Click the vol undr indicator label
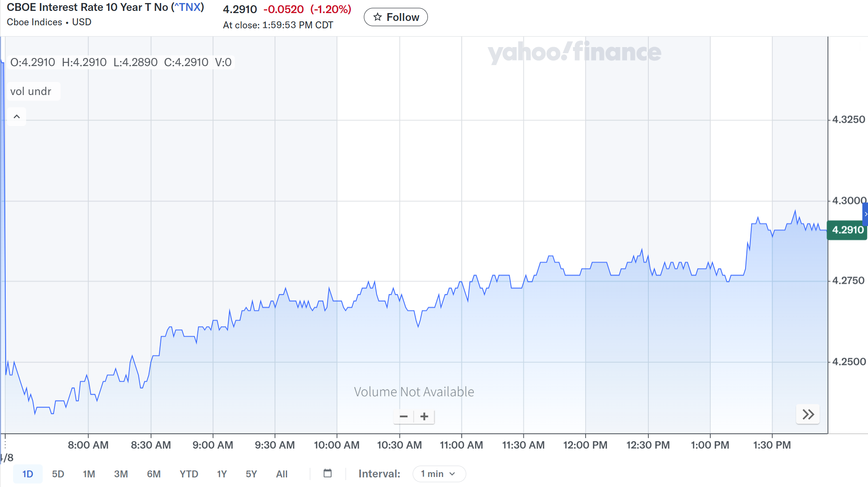 coord(31,92)
